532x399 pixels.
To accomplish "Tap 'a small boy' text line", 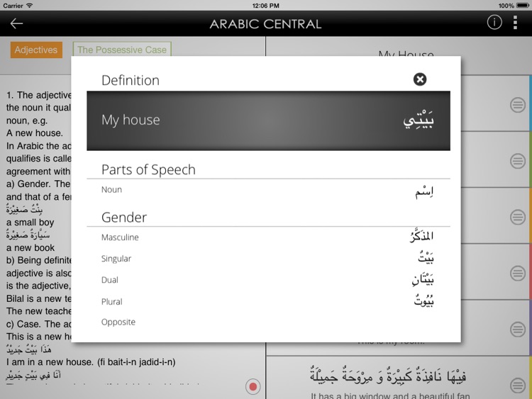I will [x=31, y=223].
